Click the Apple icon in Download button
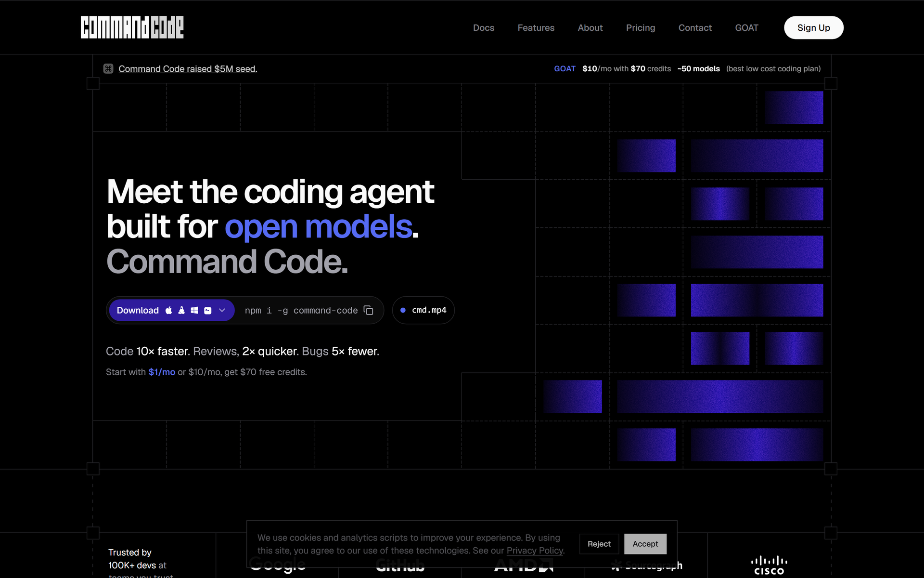 coord(169,310)
